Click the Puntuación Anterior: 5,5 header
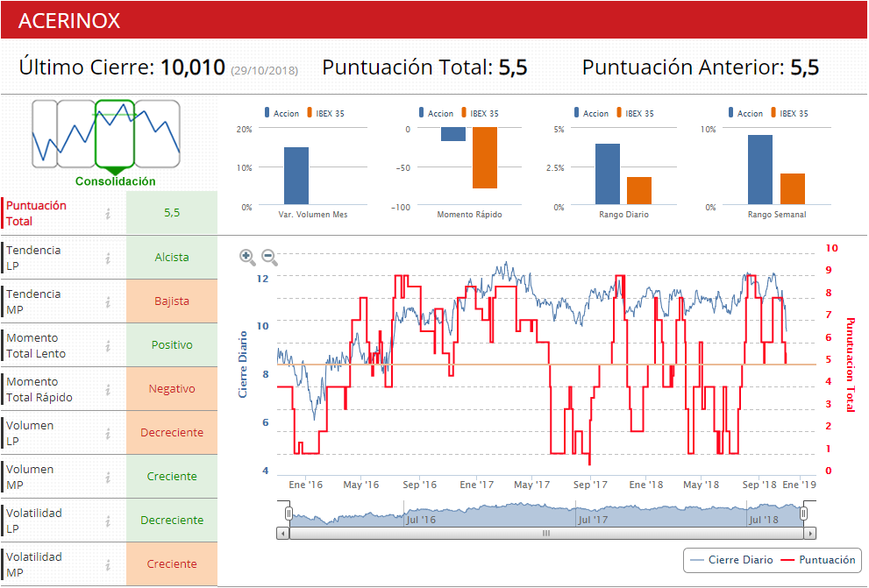 pyautogui.click(x=701, y=67)
